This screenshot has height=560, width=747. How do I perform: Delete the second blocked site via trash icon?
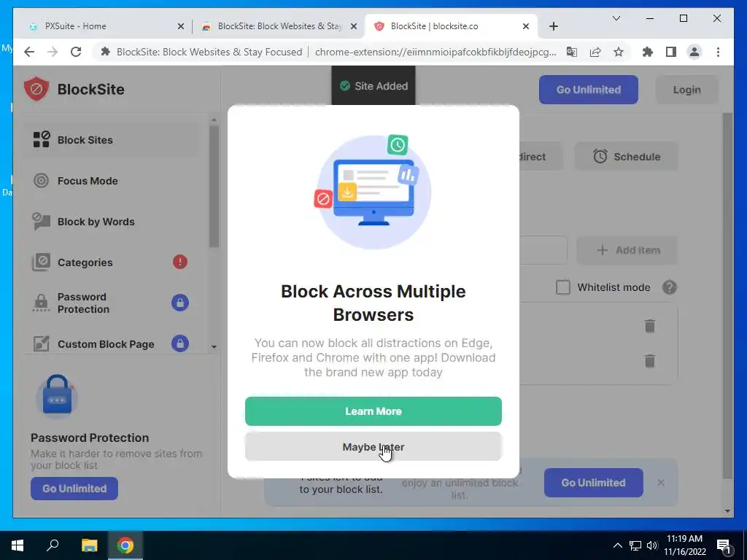pyautogui.click(x=650, y=361)
